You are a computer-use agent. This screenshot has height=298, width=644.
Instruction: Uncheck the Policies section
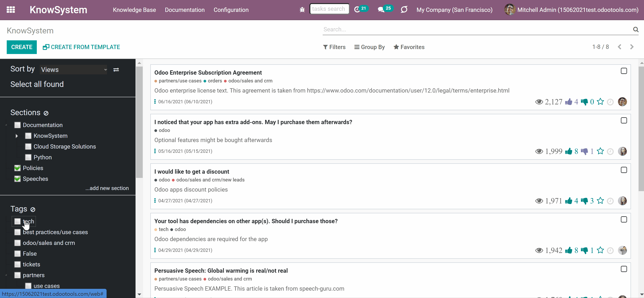(17, 168)
